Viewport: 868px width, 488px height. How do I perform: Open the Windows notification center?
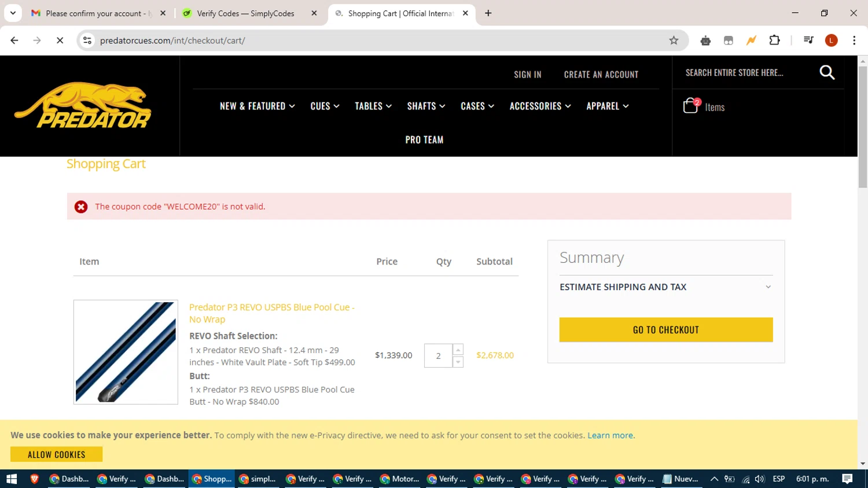847,479
